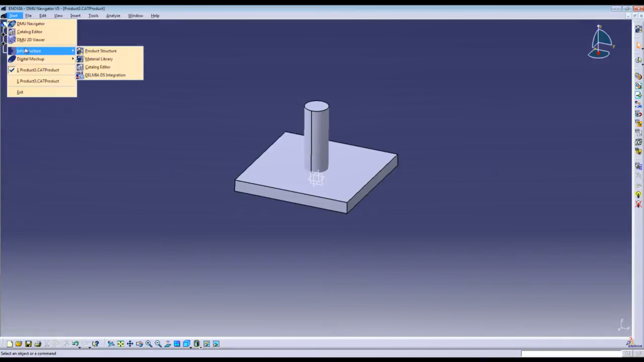The width and height of the screenshot is (644, 362).
Task: Open the View menu
Action: pyautogui.click(x=58, y=16)
